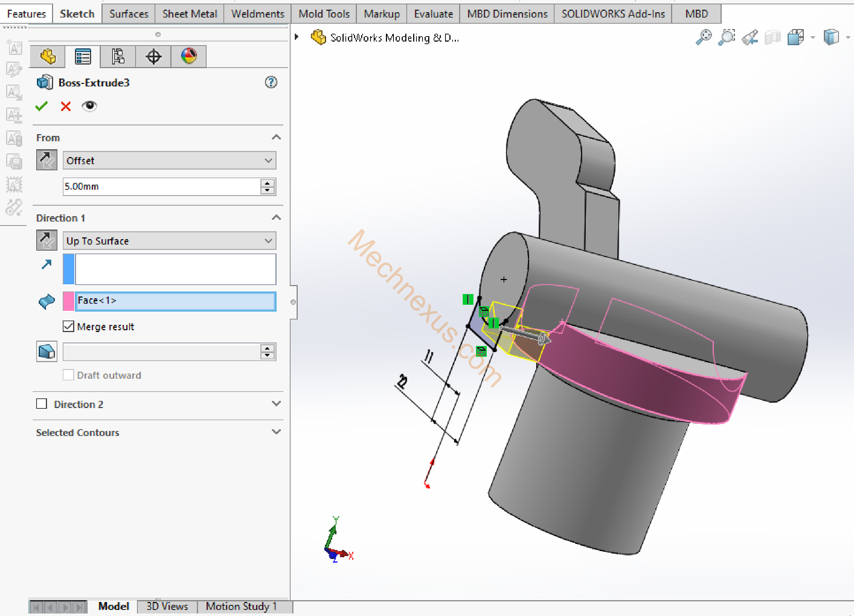Expand the Selected Contours section
854x616 pixels.
(276, 432)
